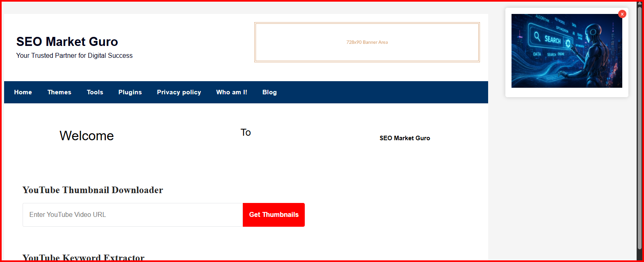
Task: Focus the Enter YouTube Video URL field
Action: pyautogui.click(x=133, y=215)
